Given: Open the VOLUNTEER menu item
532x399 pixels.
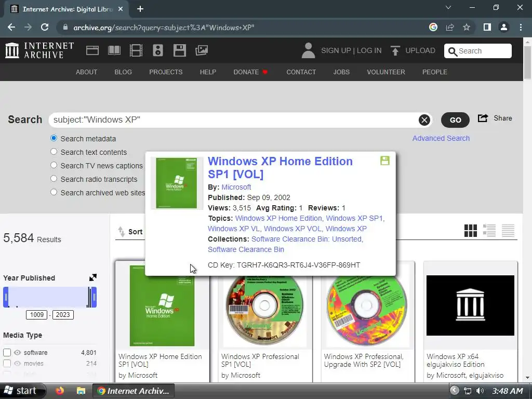Looking at the screenshot, I should [386, 72].
